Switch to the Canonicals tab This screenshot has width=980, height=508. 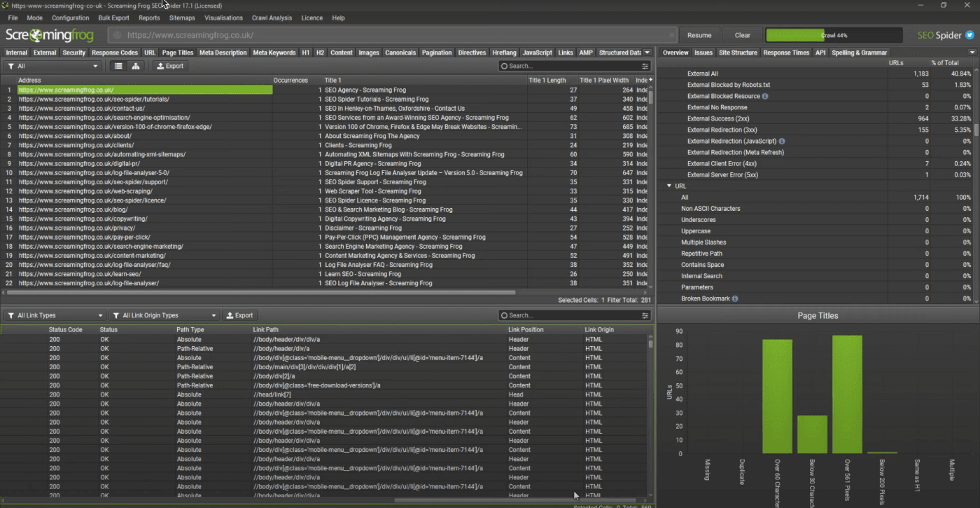[x=400, y=53]
